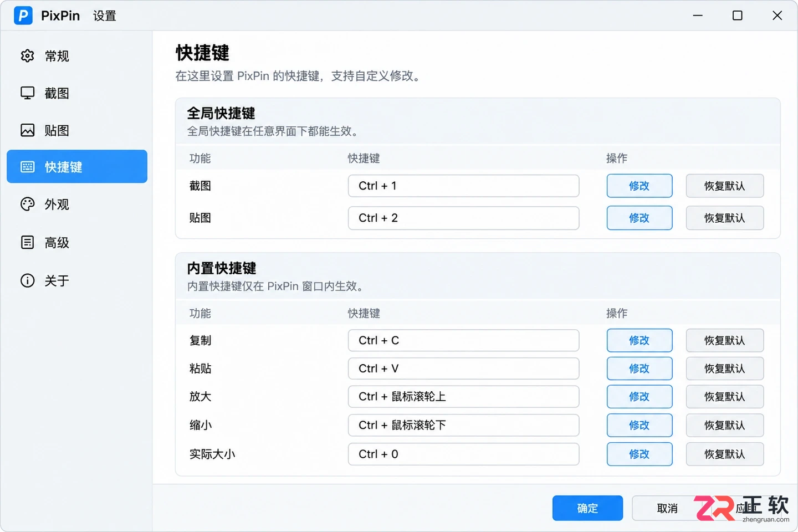Screen dimensions: 798x532
Task: Click the 粘贴 function label
Action: (201, 369)
